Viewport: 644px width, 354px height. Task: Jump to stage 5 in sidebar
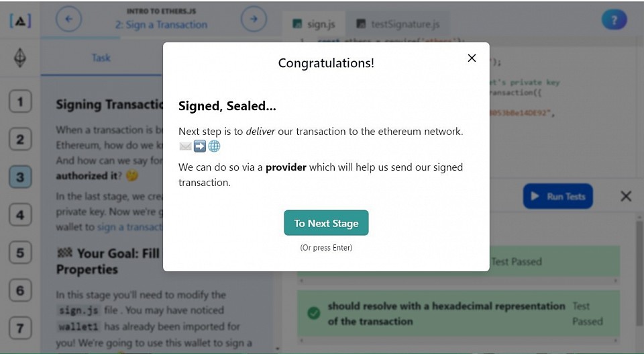click(20, 253)
